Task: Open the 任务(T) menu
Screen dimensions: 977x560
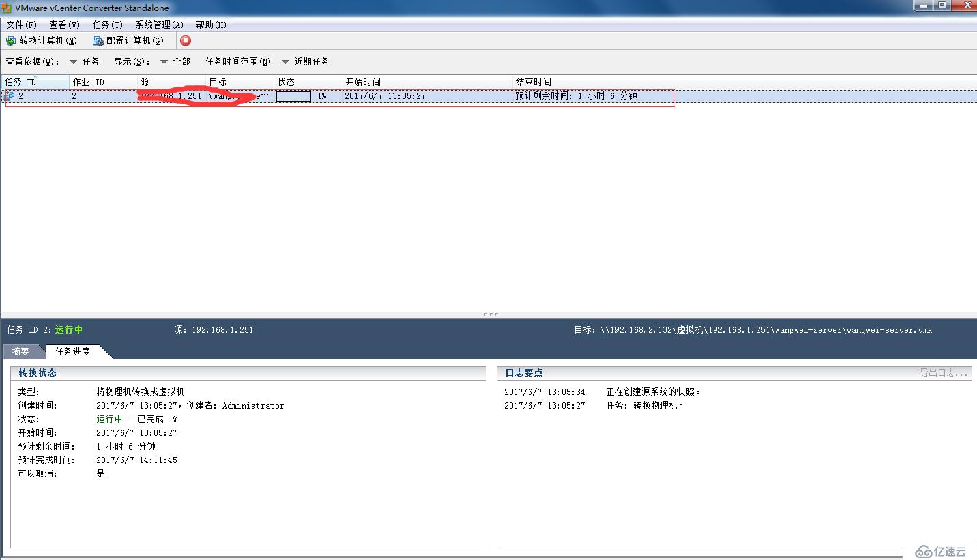Action: (x=108, y=25)
